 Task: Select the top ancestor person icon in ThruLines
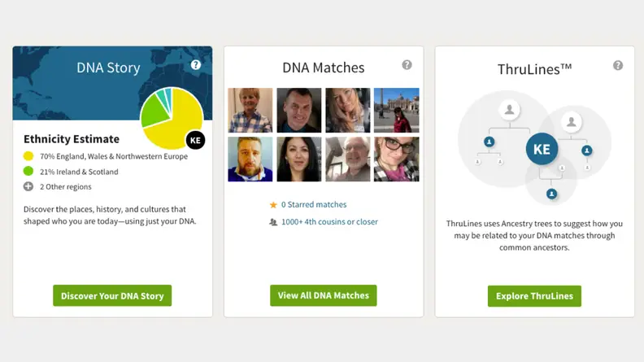pos(509,110)
